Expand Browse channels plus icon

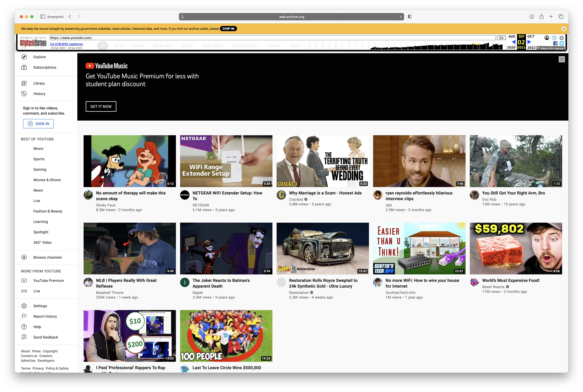24,257
